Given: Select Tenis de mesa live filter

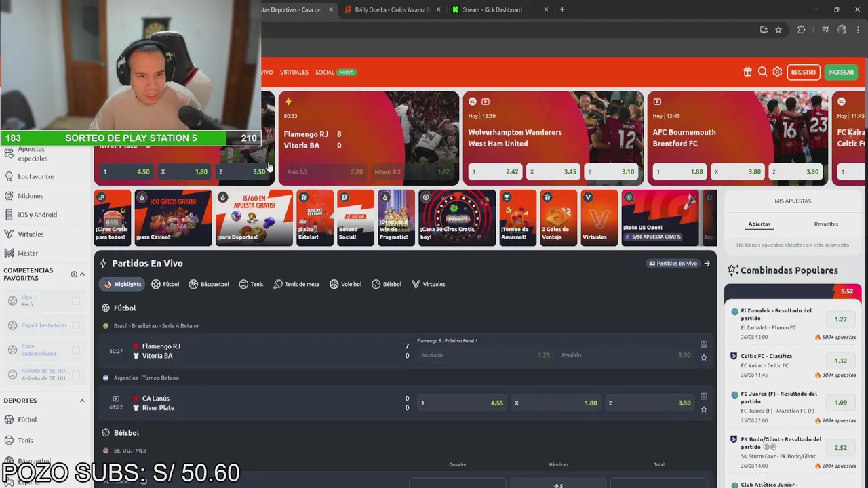Looking at the screenshot, I should [296, 284].
